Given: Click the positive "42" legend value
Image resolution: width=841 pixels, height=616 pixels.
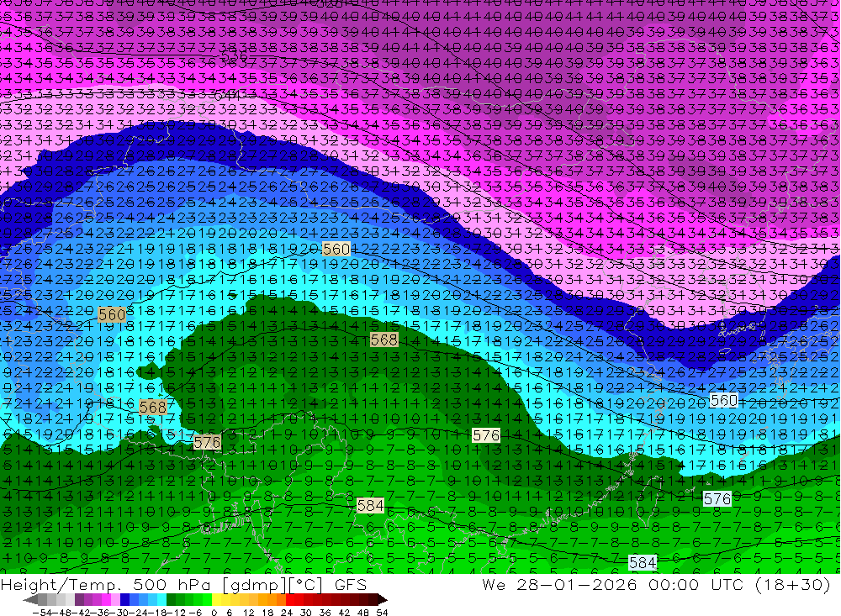Looking at the screenshot, I should (344, 613).
